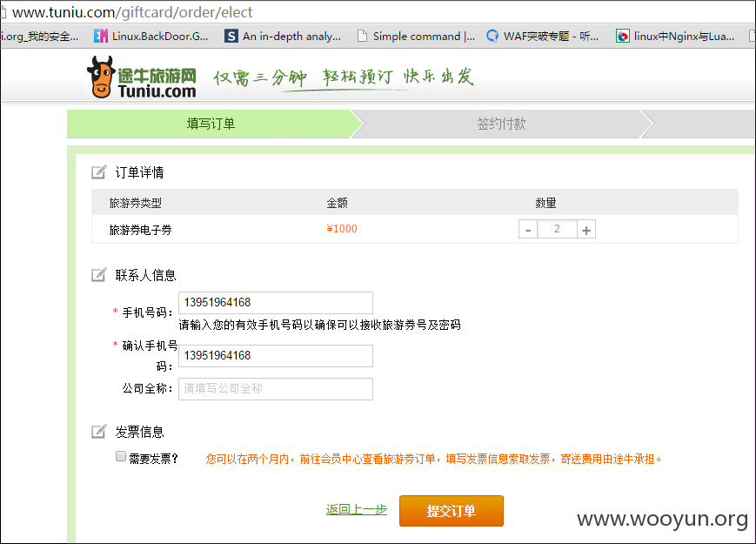Click the edit icon beside 订单详情

point(99,171)
